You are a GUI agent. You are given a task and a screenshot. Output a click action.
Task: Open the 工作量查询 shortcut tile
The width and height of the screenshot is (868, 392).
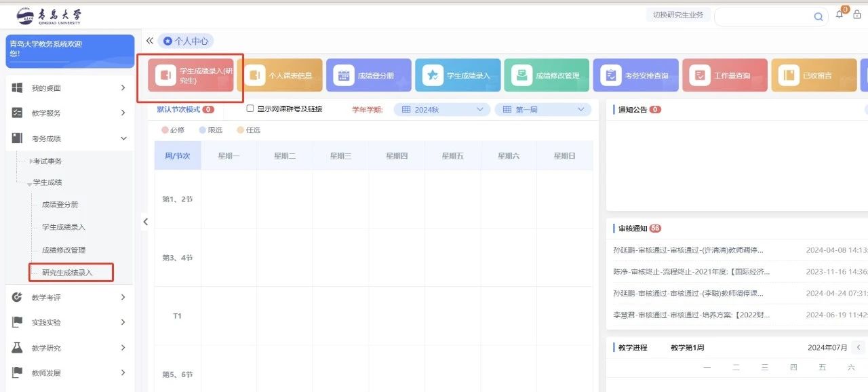point(724,75)
